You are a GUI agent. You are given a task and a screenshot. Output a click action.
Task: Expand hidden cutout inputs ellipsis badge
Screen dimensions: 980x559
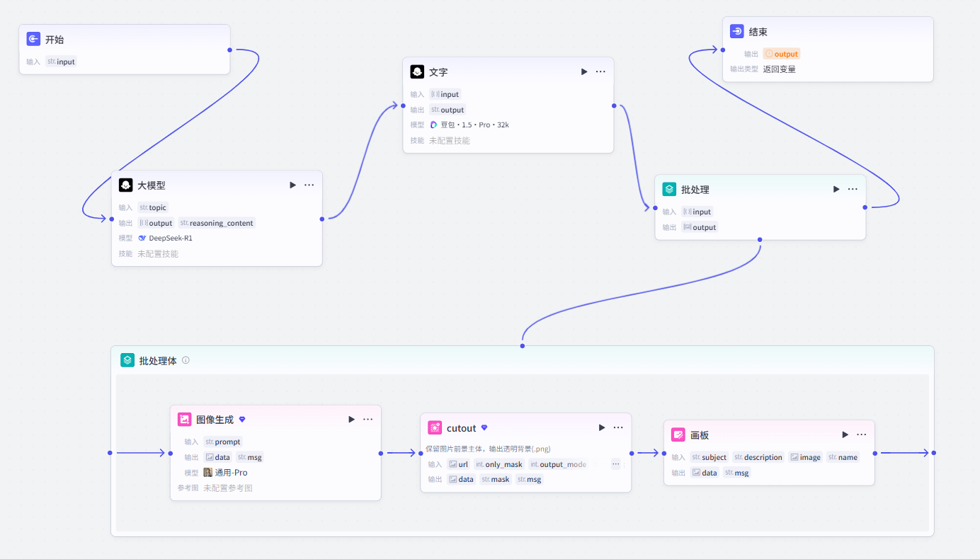tap(615, 464)
